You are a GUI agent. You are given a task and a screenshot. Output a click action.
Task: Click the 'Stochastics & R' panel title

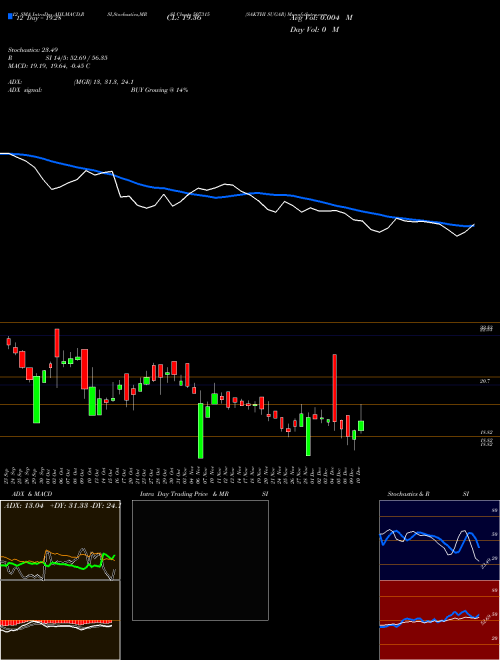pyautogui.click(x=409, y=494)
